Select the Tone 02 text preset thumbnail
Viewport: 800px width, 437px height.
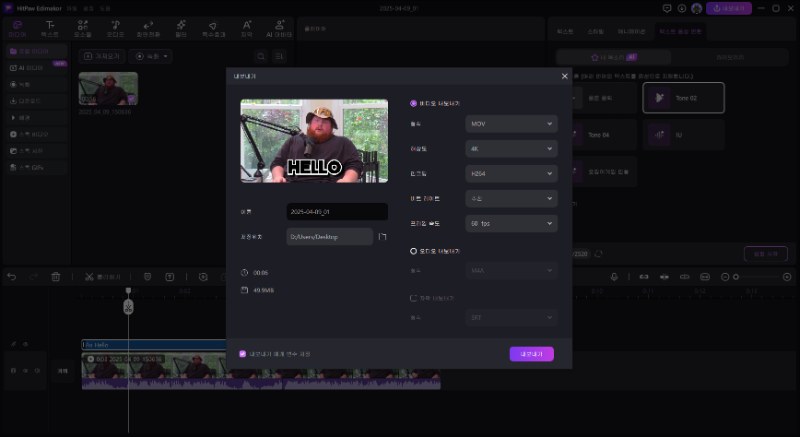[684, 97]
